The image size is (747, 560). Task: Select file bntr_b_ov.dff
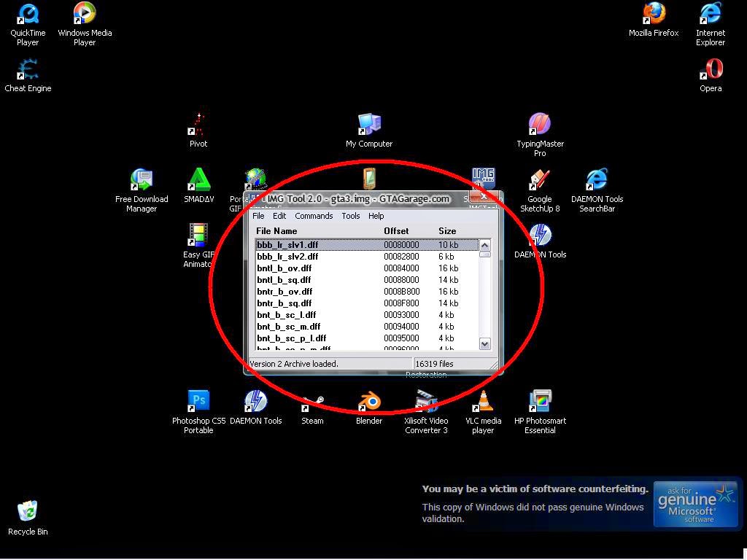pyautogui.click(x=367, y=292)
